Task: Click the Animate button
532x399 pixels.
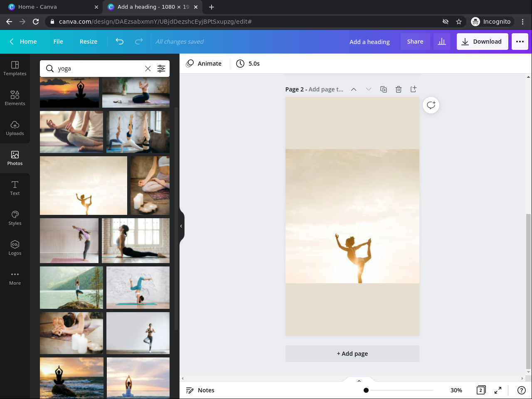Action: tap(204, 64)
